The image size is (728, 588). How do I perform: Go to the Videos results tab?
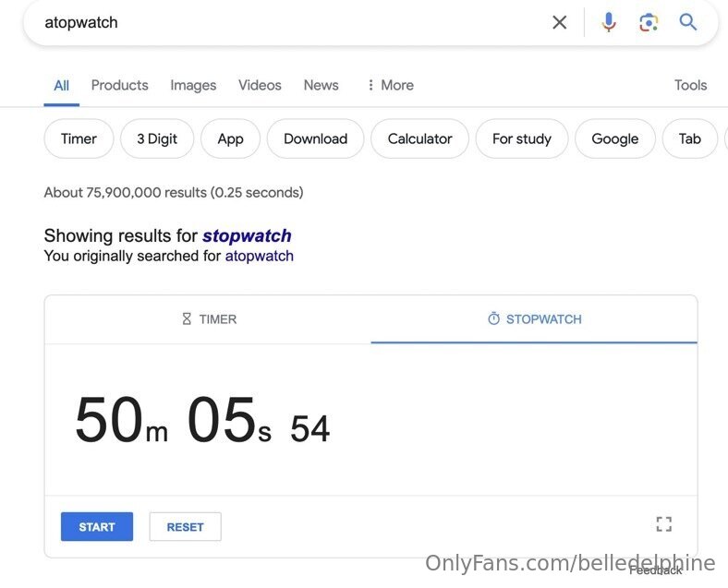coord(260,85)
